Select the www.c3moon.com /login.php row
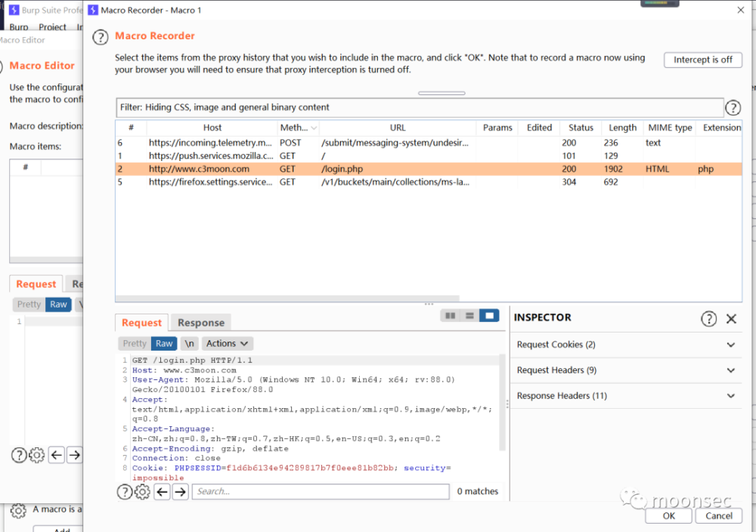The width and height of the screenshot is (756, 532). (x=428, y=169)
